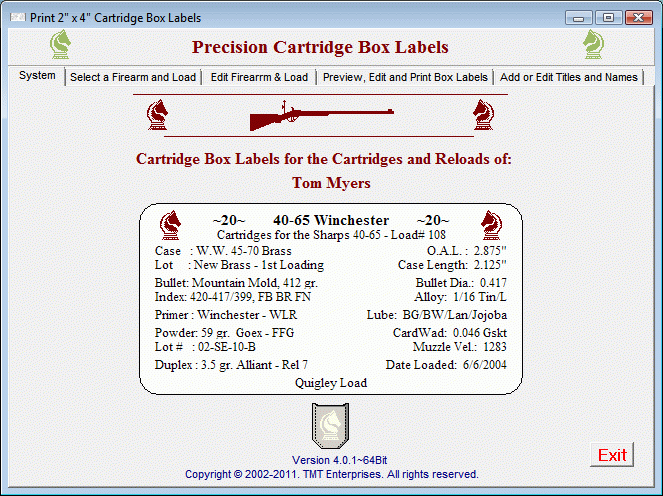Open the Select a Firearm and Load tab
Screen dimensions: 663x496
(133, 77)
